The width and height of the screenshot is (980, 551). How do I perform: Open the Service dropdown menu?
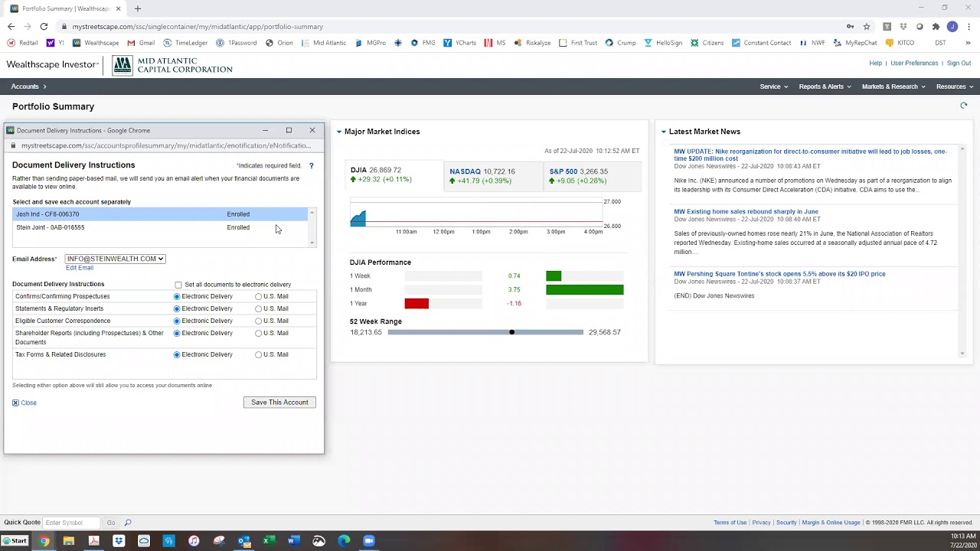tap(773, 86)
